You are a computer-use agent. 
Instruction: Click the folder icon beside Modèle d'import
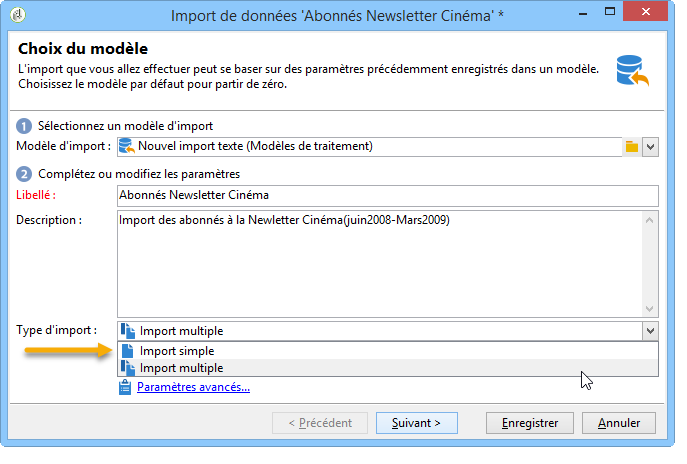pos(631,147)
